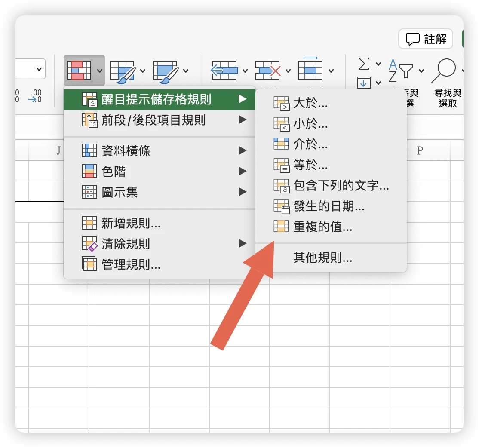Expand the AutoSum dropdown arrow
Screen dimensions: 479x448
pos(378,64)
